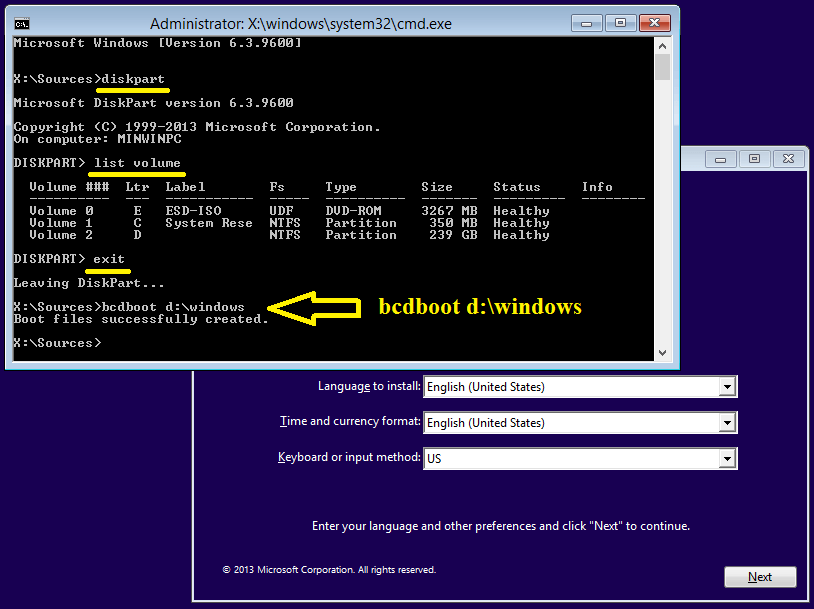The height and width of the screenshot is (609, 814).
Task: Maximize the Windows Setup window
Action: [754, 158]
